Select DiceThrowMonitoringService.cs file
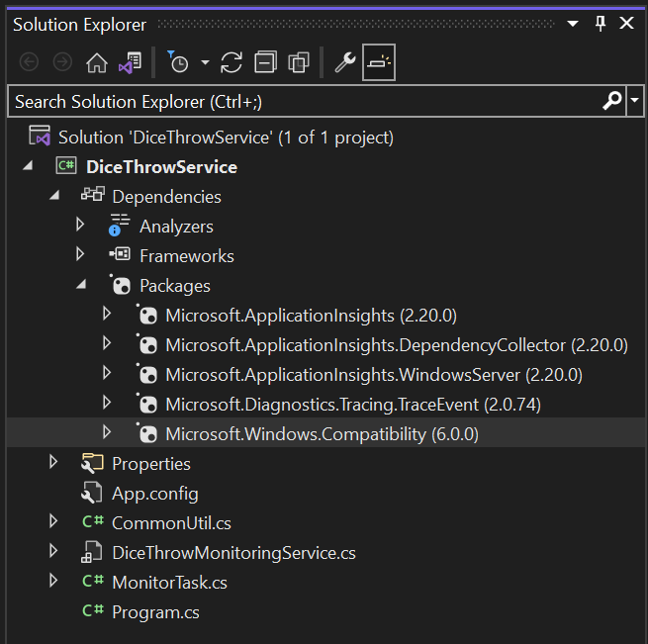The height and width of the screenshot is (644, 648). click(233, 553)
